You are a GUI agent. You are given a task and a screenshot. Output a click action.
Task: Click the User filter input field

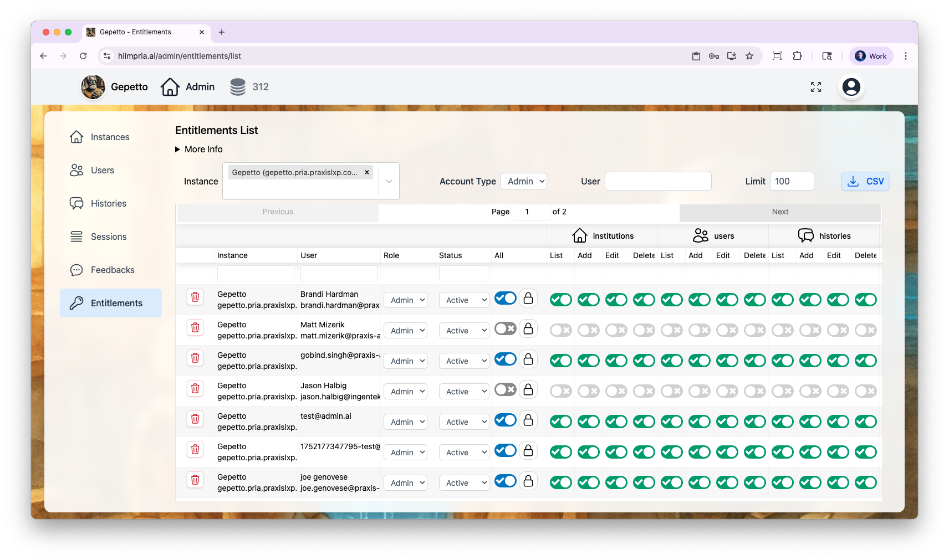tap(658, 181)
